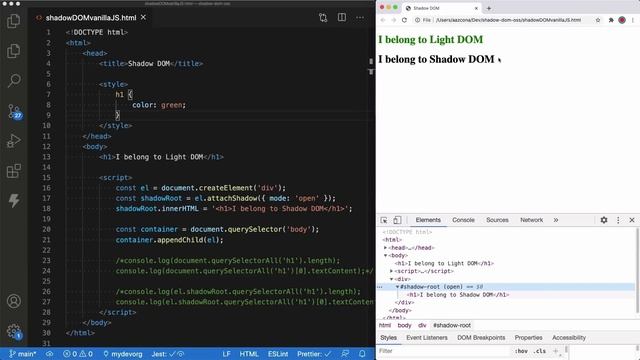Click the body breadcrumb in DevTools
The image size is (640, 360).
[x=404, y=325]
